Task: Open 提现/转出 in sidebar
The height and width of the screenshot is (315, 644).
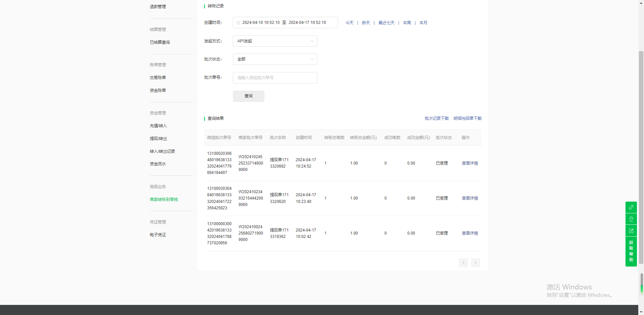Action: tap(158, 139)
